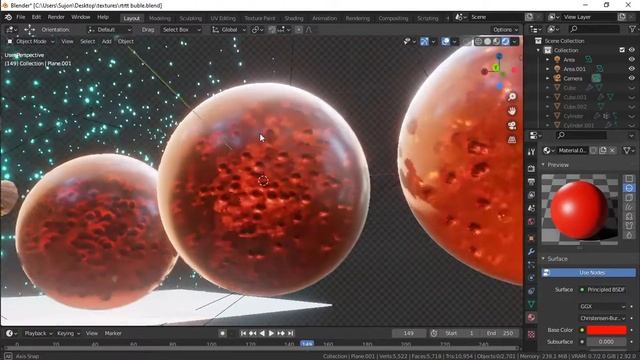Toggle perspective/orthographic grid gizmo
The width and height of the screenshot is (640, 360).
click(512, 140)
